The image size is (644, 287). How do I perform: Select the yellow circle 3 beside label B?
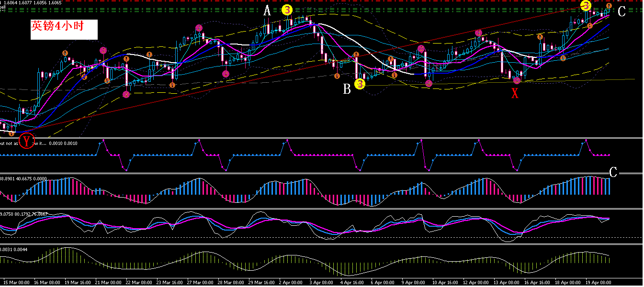[360, 84]
